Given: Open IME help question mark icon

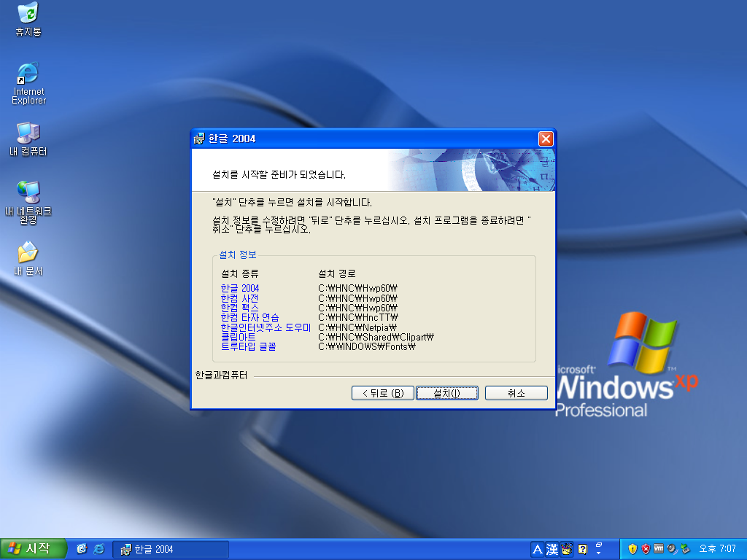Looking at the screenshot, I should 582,549.
